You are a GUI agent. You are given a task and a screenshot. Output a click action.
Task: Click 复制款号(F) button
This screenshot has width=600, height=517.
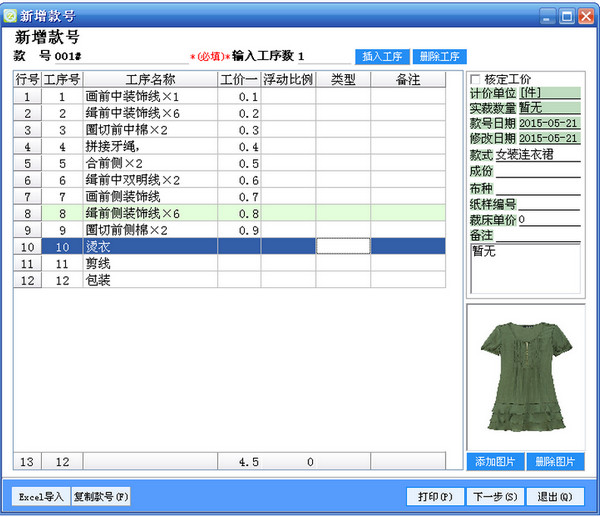point(100,496)
